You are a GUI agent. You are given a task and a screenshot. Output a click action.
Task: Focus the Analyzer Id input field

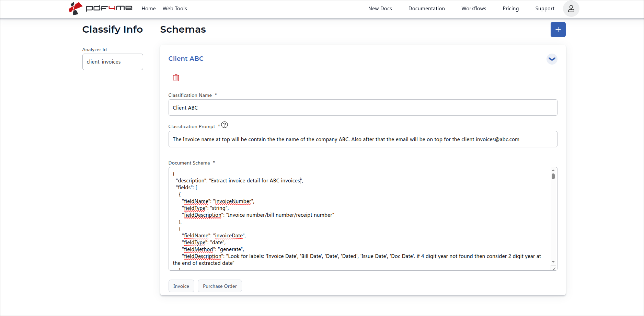pos(113,62)
